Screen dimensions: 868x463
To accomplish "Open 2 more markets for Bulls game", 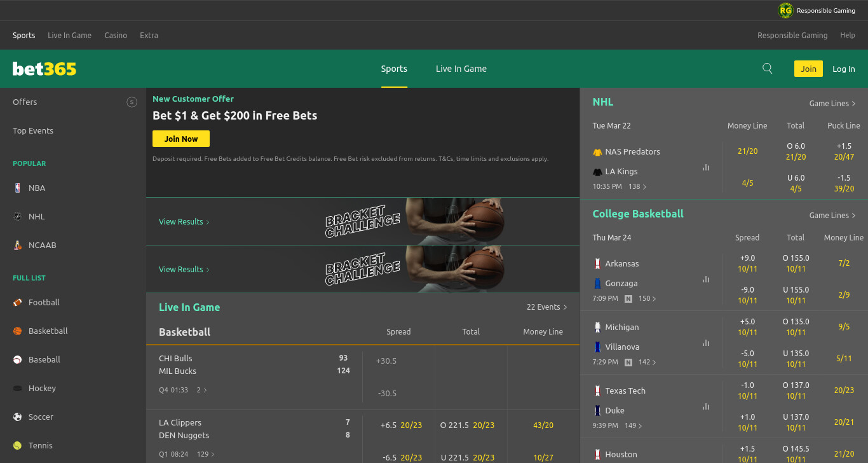I will point(202,390).
